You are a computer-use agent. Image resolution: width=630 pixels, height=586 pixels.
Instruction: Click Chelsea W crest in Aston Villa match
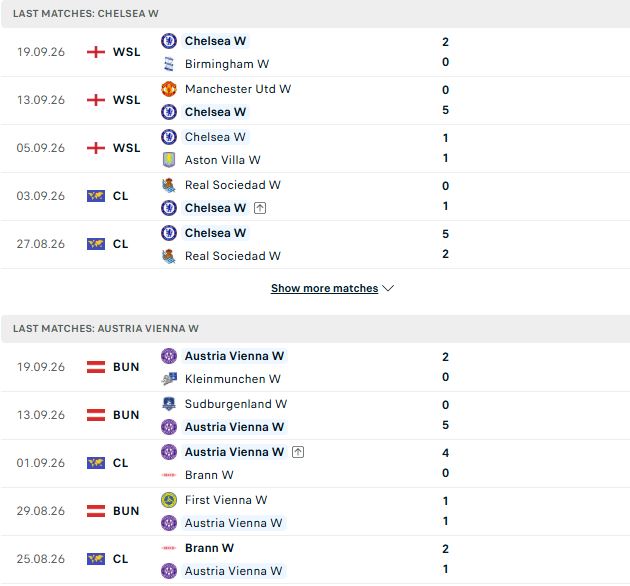point(169,137)
